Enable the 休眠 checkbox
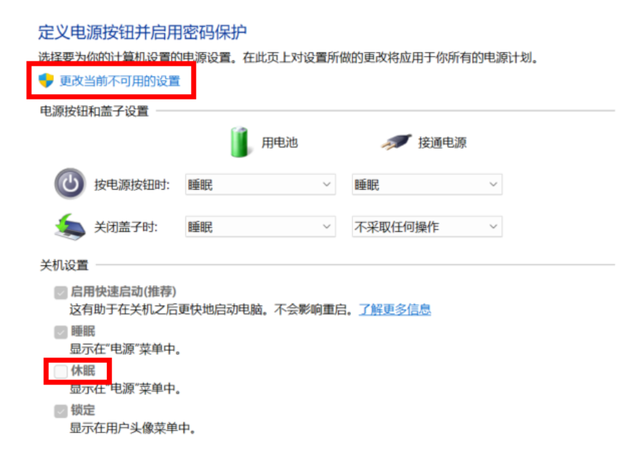The width and height of the screenshot is (640, 455). point(61,371)
